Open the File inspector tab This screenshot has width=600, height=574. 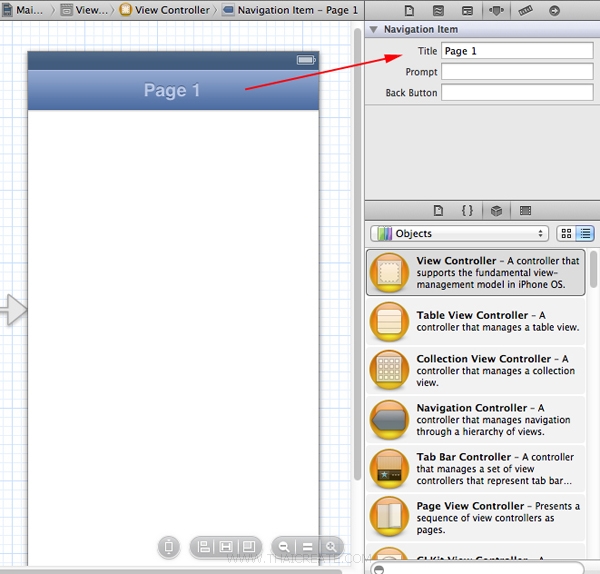(409, 10)
